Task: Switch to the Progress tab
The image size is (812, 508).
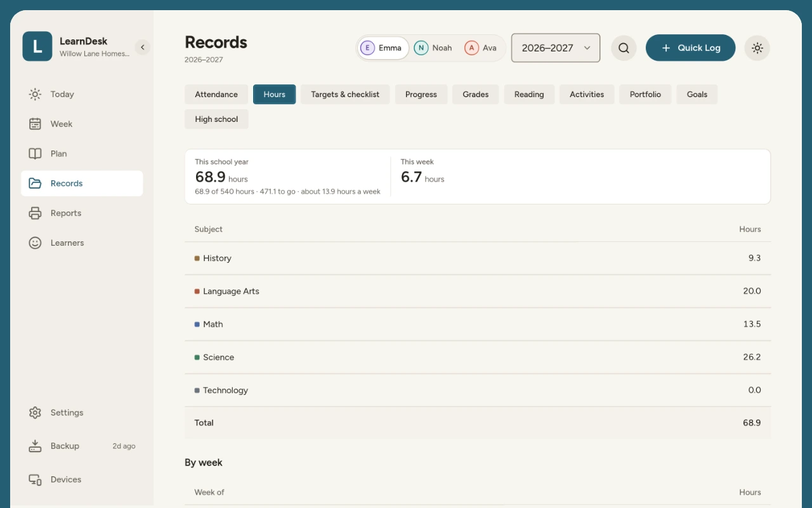Action: [x=421, y=95]
